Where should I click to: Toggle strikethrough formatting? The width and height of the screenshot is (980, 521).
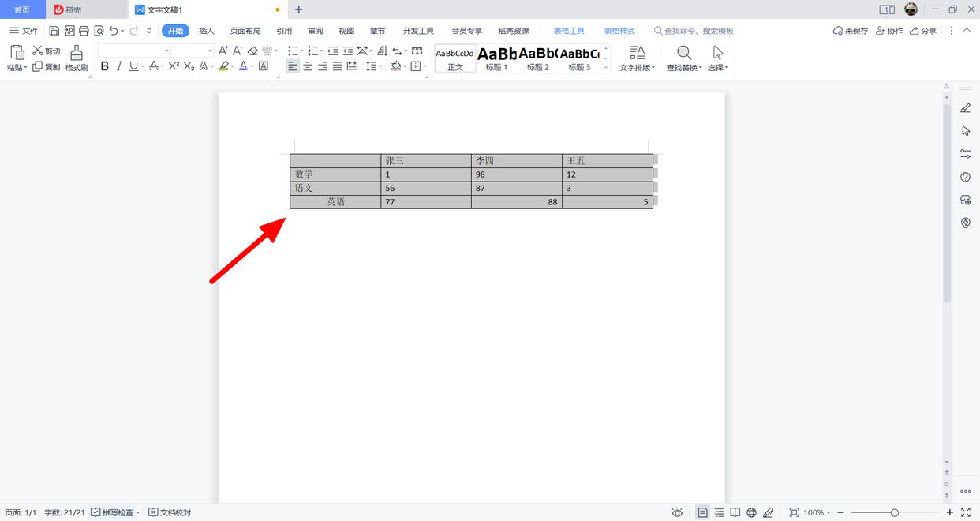[x=154, y=66]
